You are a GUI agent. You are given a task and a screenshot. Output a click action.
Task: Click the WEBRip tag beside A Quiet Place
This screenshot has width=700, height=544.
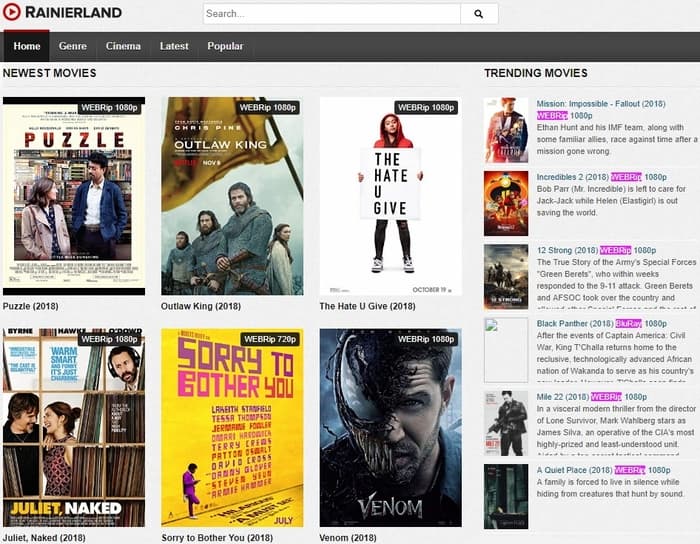tap(629, 470)
